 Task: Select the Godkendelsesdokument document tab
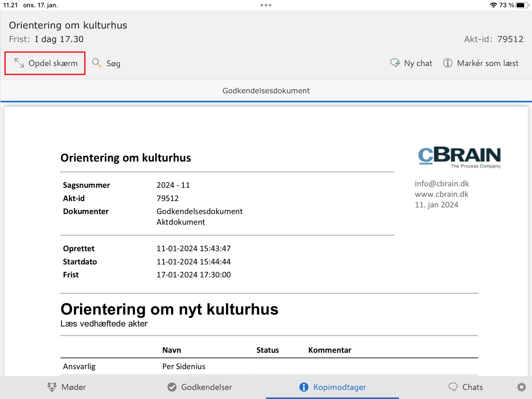click(x=266, y=91)
